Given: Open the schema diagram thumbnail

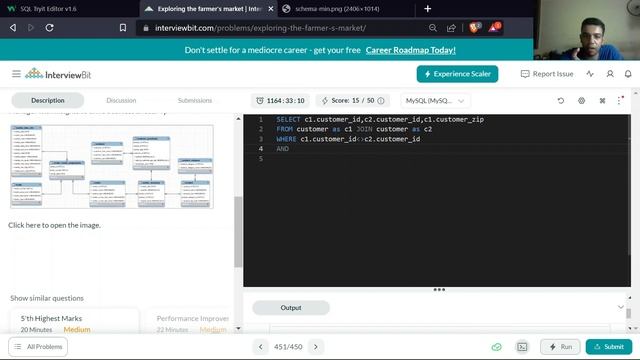Looking at the screenshot, I should click(x=112, y=167).
